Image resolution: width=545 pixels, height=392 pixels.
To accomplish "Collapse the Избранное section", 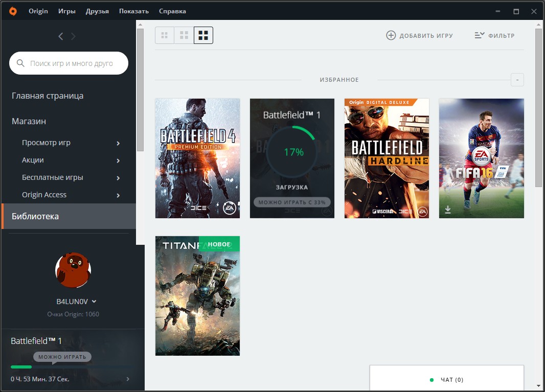I will click(517, 80).
